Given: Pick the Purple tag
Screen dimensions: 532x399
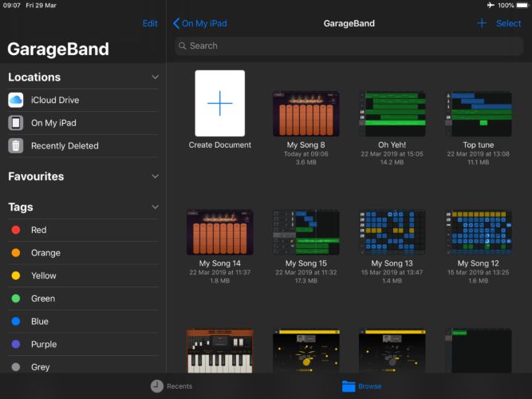Looking at the screenshot, I should [43, 344].
